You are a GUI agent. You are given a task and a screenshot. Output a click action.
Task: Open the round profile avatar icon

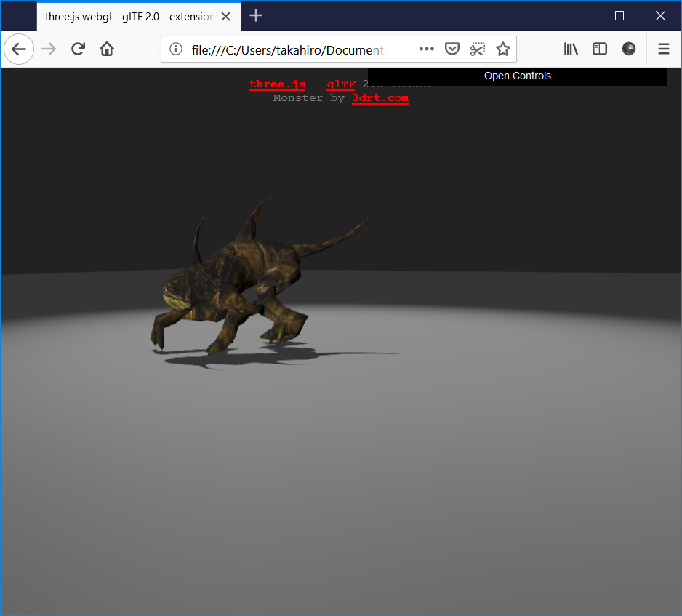(x=628, y=49)
